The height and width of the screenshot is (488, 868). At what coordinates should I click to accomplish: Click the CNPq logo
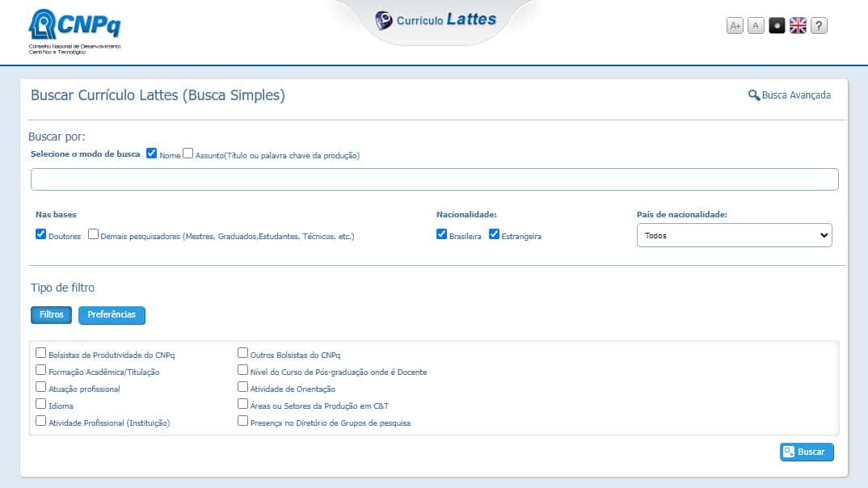pyautogui.click(x=74, y=31)
